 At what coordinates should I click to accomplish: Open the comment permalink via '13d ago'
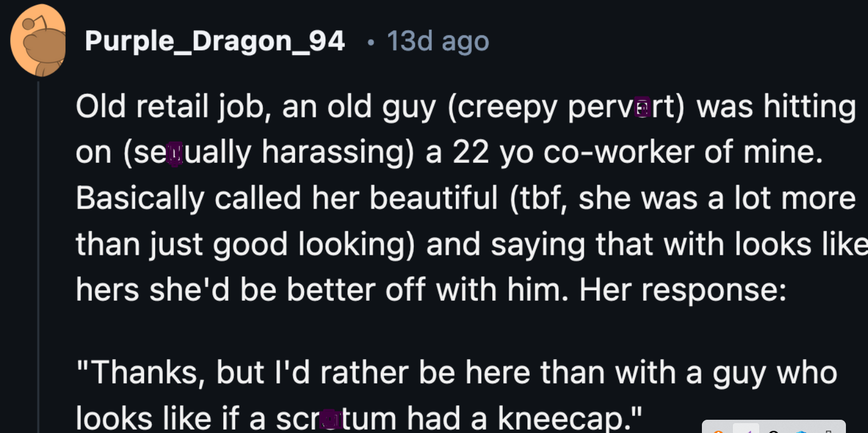(438, 41)
